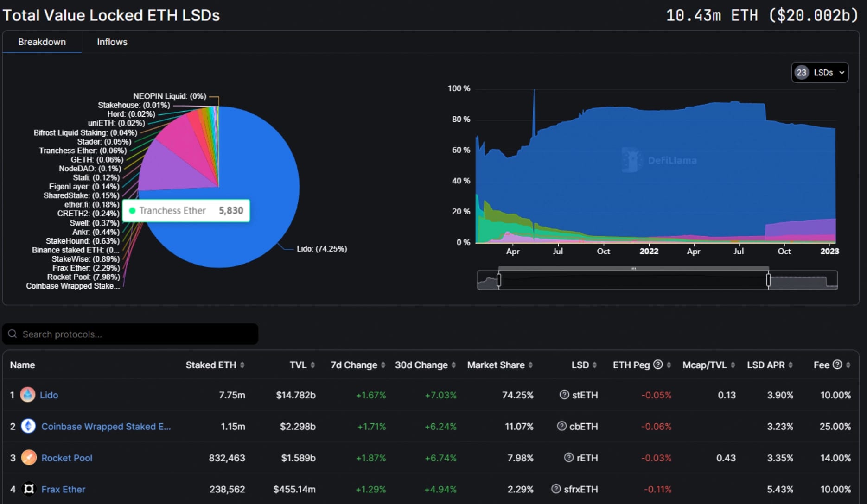This screenshot has height=504, width=867.
Task: Open the Coinbase Wrapped Staked E... link
Action: click(x=106, y=426)
